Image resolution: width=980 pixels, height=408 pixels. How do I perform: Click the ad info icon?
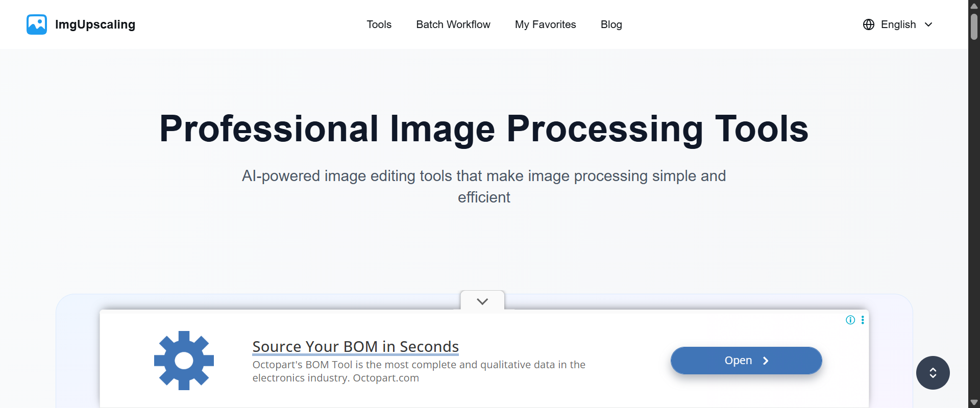850,320
